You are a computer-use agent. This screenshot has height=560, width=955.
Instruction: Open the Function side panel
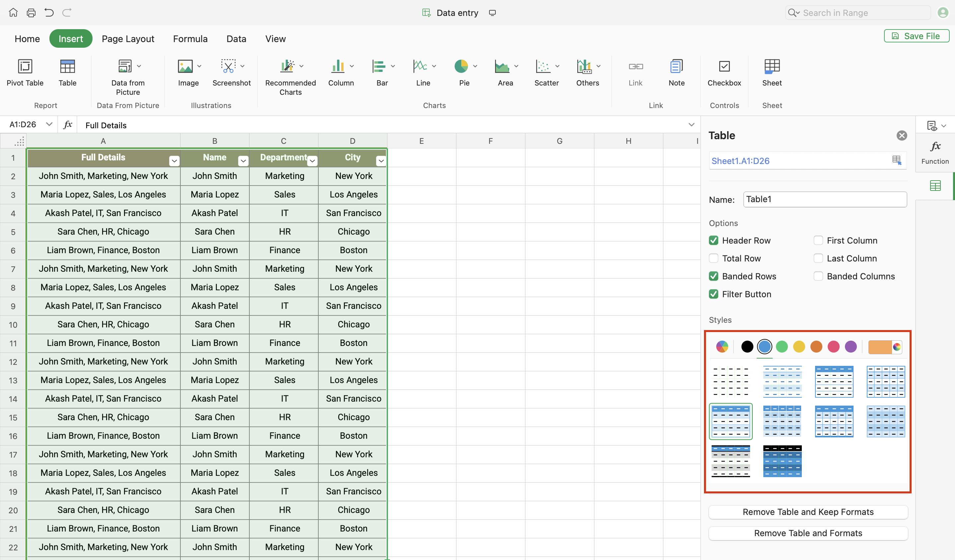coord(934,152)
